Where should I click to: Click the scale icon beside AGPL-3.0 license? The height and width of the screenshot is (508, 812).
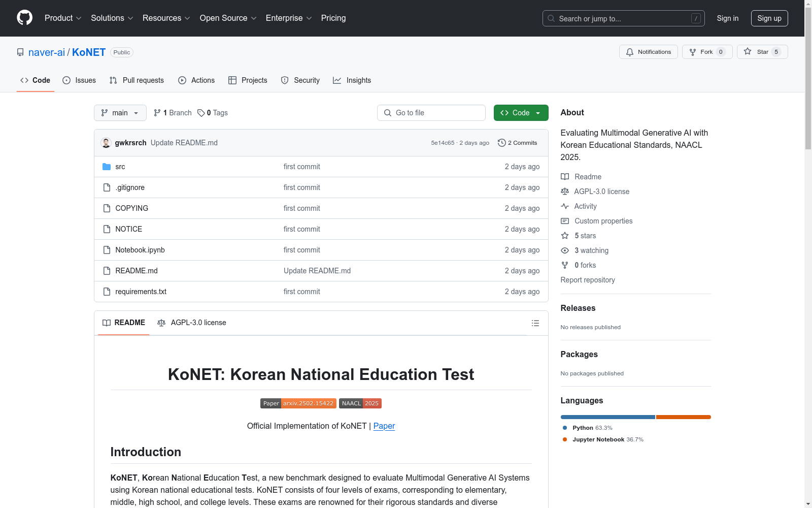point(565,192)
